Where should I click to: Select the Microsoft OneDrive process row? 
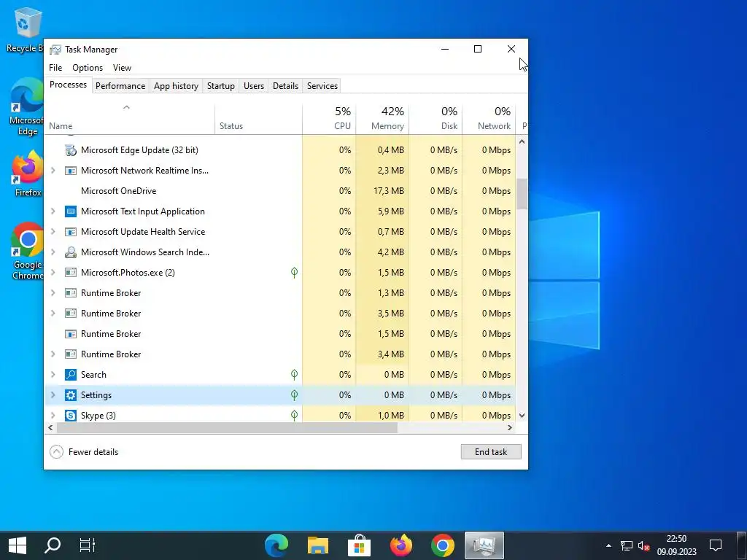click(280, 191)
